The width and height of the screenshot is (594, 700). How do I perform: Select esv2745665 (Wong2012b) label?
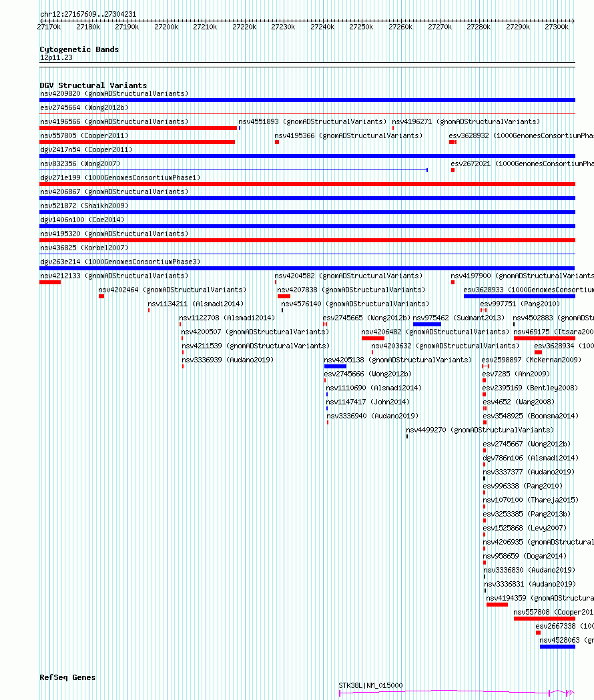(366, 318)
